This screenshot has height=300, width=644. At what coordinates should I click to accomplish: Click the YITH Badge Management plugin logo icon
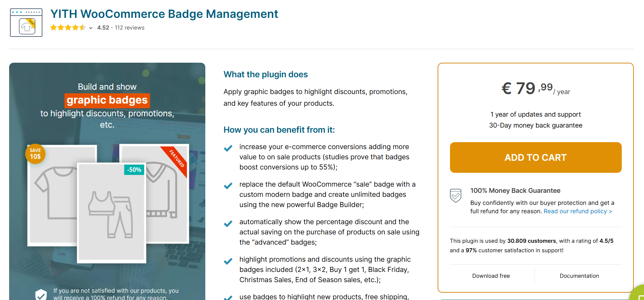[26, 23]
